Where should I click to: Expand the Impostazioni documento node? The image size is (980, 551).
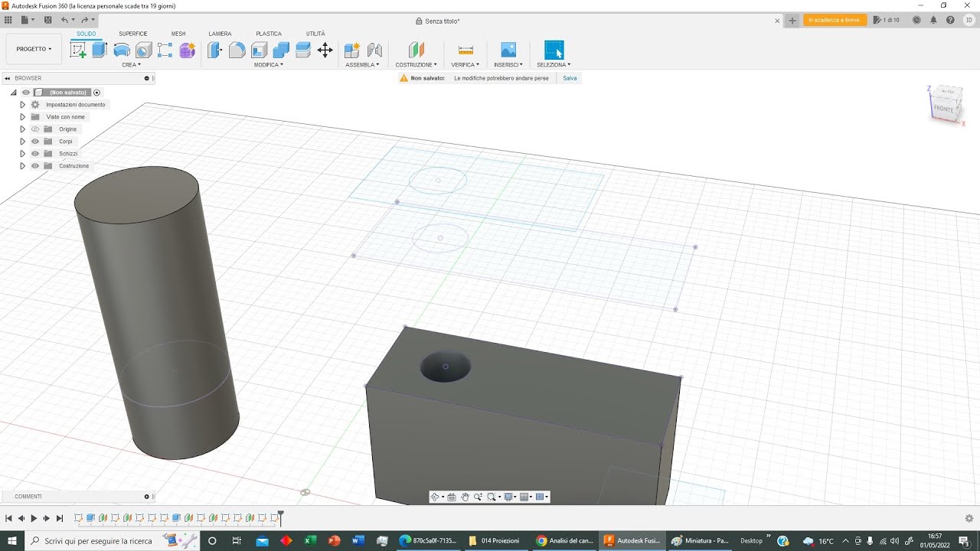pyautogui.click(x=23, y=105)
